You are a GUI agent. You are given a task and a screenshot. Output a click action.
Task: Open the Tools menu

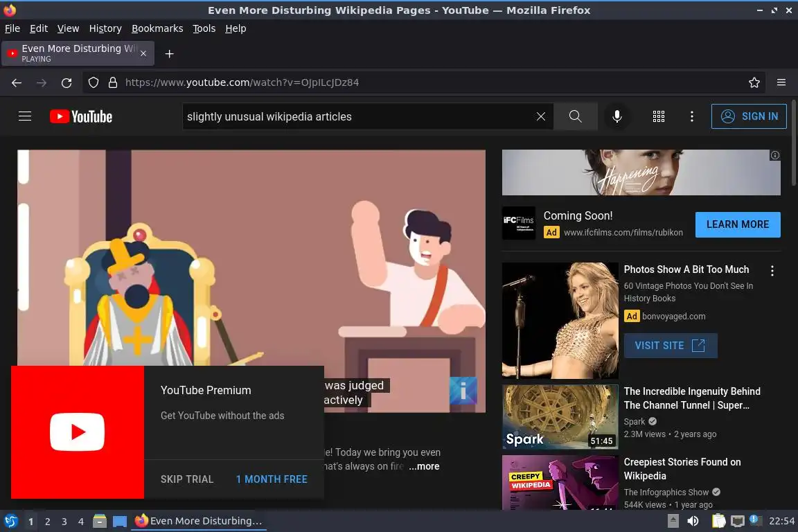tap(204, 28)
